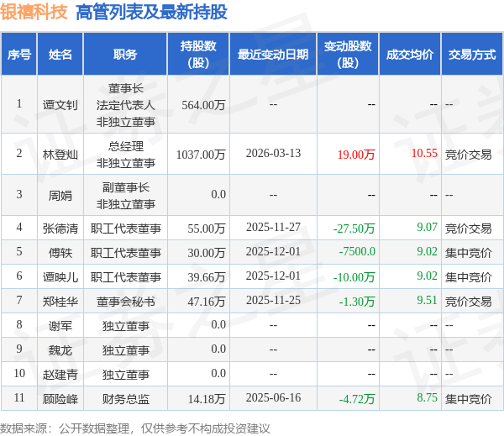Image resolution: width=504 pixels, height=436 pixels.
Task: Select the 最近变动日期 column header
Action: (273, 54)
